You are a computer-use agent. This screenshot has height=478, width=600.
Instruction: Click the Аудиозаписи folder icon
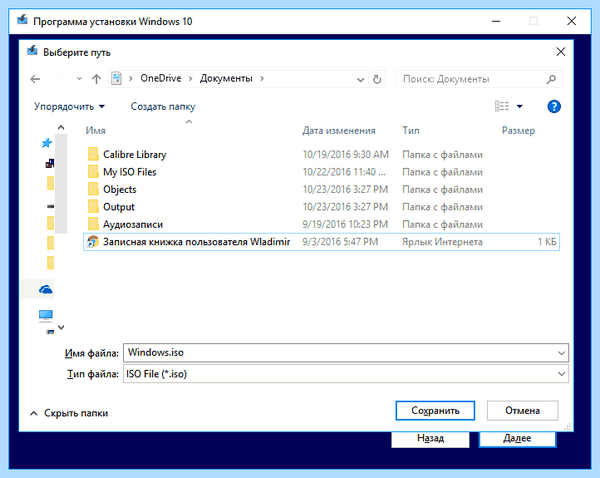coord(93,224)
